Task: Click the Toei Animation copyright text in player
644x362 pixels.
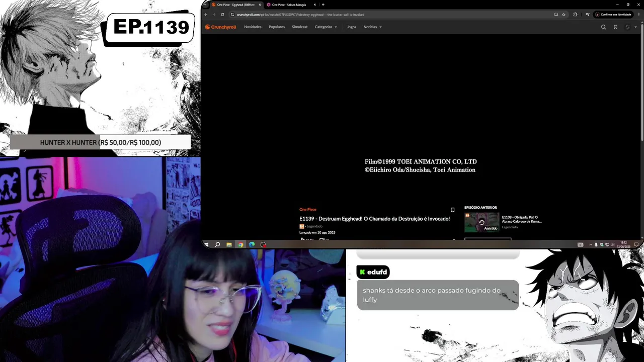Action: pyautogui.click(x=420, y=165)
